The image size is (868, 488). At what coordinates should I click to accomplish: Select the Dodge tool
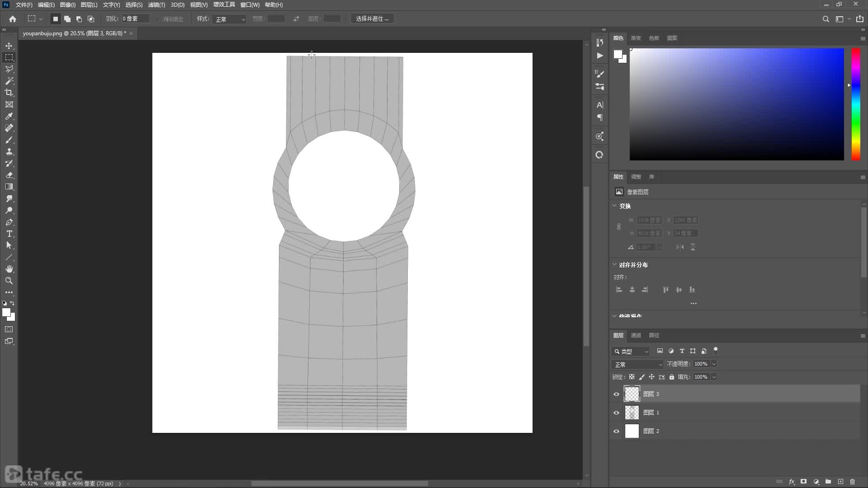9,210
